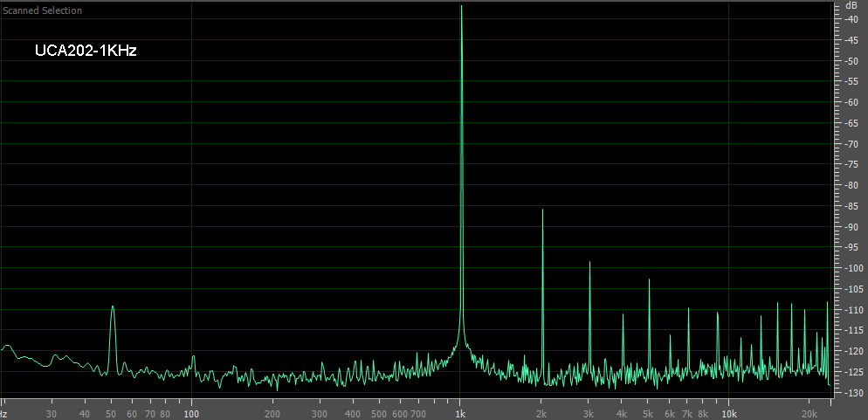Click the 2k frequency axis label
The width and height of the screenshot is (868, 420).
pos(541,414)
